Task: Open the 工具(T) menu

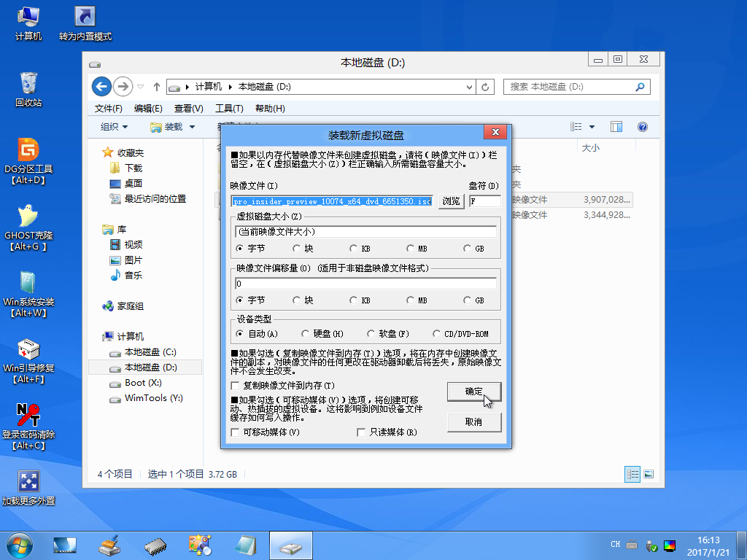Action: click(229, 109)
